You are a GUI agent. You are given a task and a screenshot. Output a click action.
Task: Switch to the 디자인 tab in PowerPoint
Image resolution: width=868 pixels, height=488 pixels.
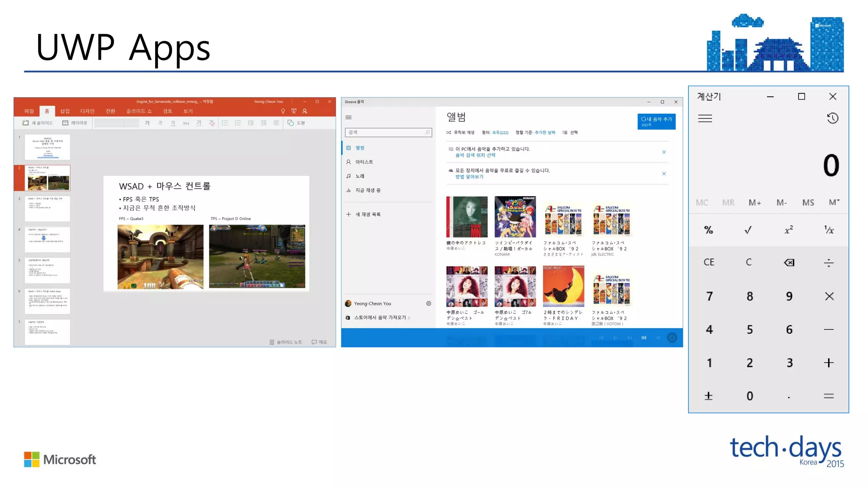tap(87, 111)
